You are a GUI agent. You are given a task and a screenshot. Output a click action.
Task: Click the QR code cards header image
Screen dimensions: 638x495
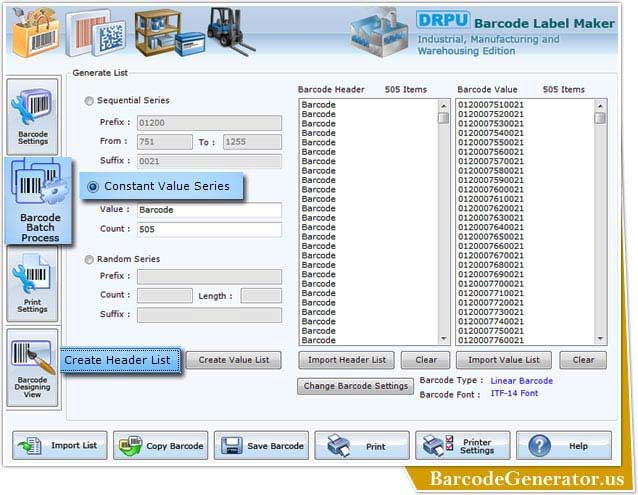tap(96, 33)
